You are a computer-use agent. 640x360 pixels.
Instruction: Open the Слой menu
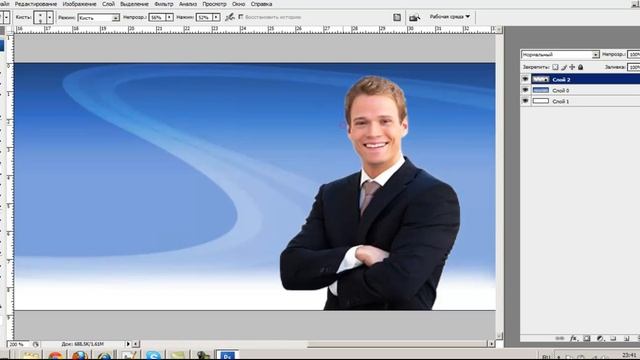coord(108,4)
